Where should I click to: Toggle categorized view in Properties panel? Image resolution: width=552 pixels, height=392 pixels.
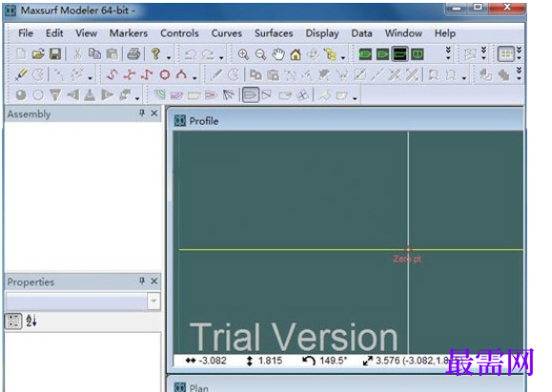coord(13,320)
